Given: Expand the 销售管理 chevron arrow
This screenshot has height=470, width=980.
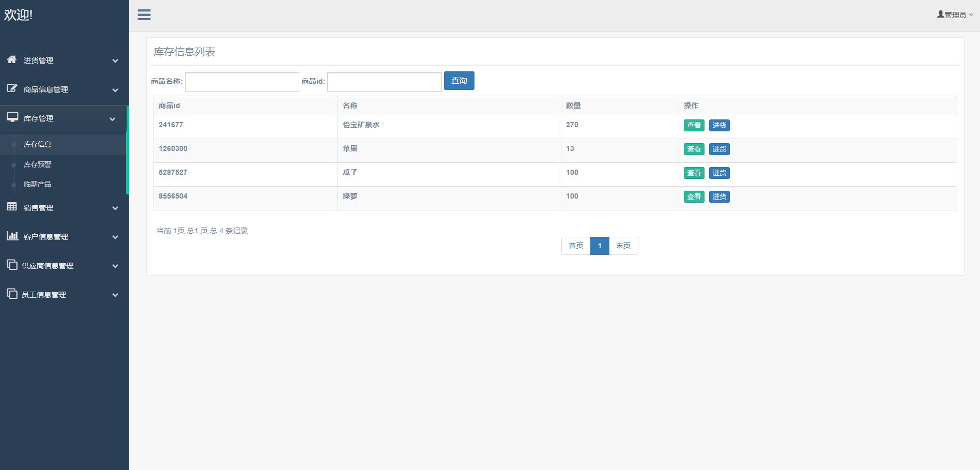Looking at the screenshot, I should coord(115,208).
